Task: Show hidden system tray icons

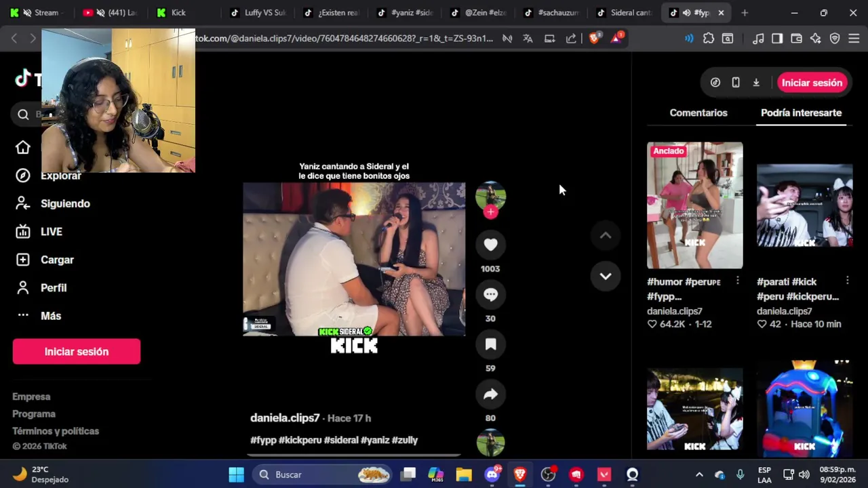Action: tap(699, 474)
